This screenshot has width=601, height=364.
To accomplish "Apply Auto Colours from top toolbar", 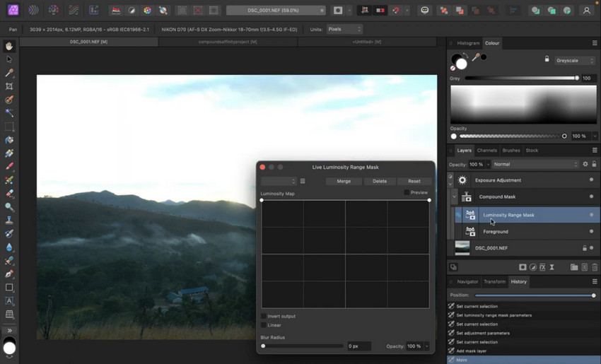I will pyautogui.click(x=147, y=11).
